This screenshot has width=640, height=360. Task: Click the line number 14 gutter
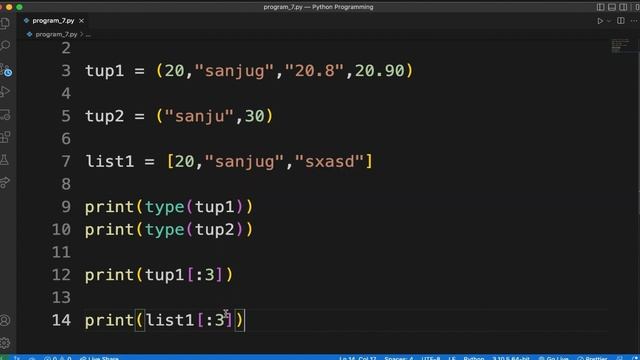click(61, 320)
